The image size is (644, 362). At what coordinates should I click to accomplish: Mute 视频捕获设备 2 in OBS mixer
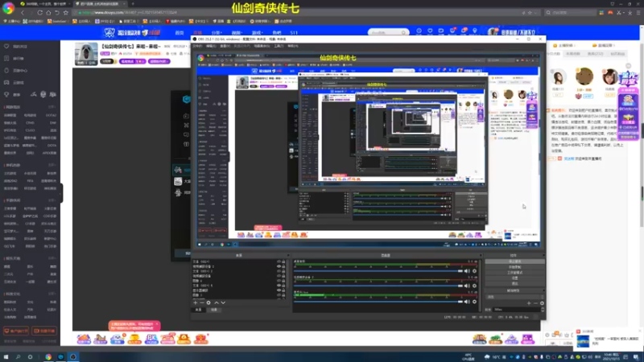point(468,286)
